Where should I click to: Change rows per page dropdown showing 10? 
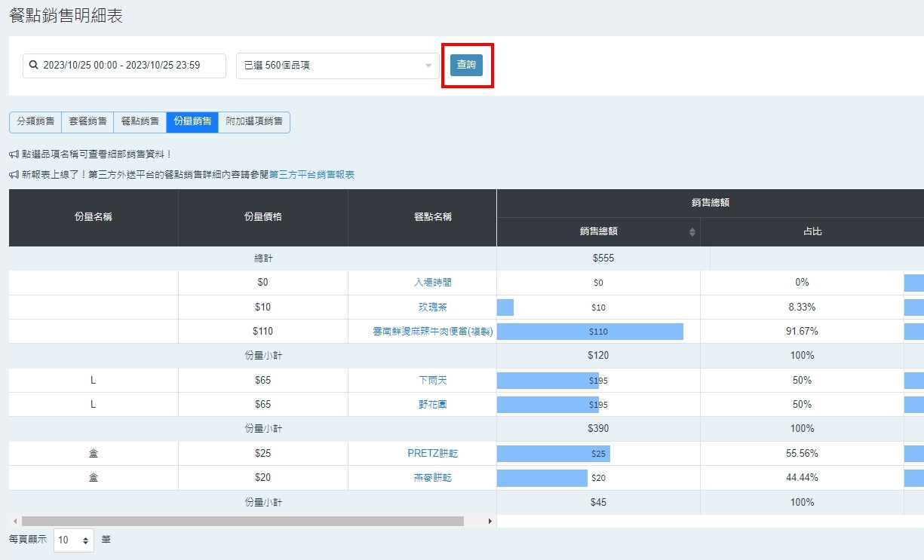click(x=74, y=540)
